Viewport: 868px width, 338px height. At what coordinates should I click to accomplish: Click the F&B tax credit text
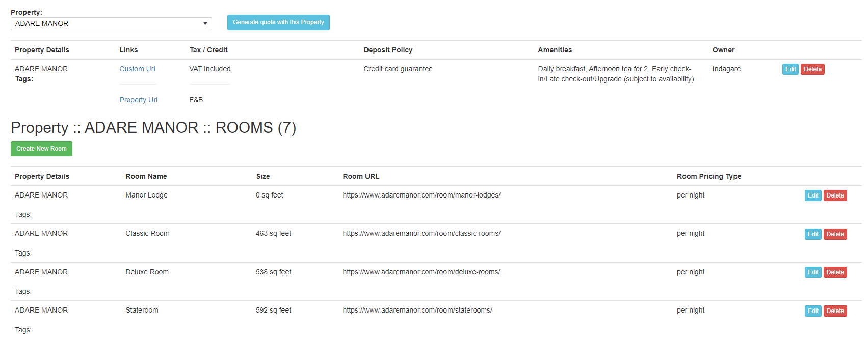point(196,100)
